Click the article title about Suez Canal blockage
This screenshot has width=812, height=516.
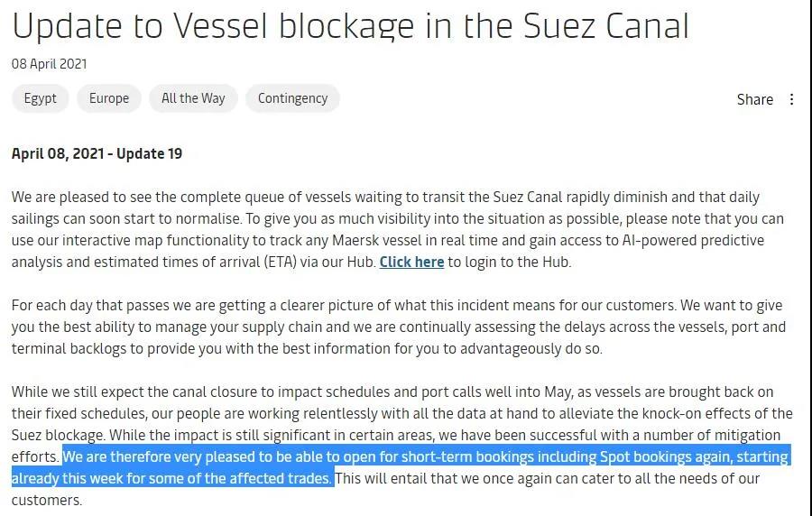(x=350, y=25)
